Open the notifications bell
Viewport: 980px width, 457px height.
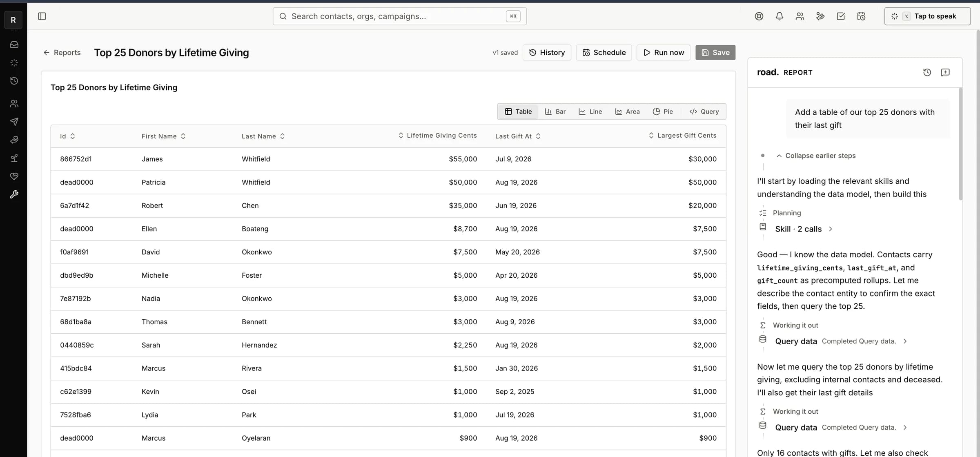pos(779,16)
